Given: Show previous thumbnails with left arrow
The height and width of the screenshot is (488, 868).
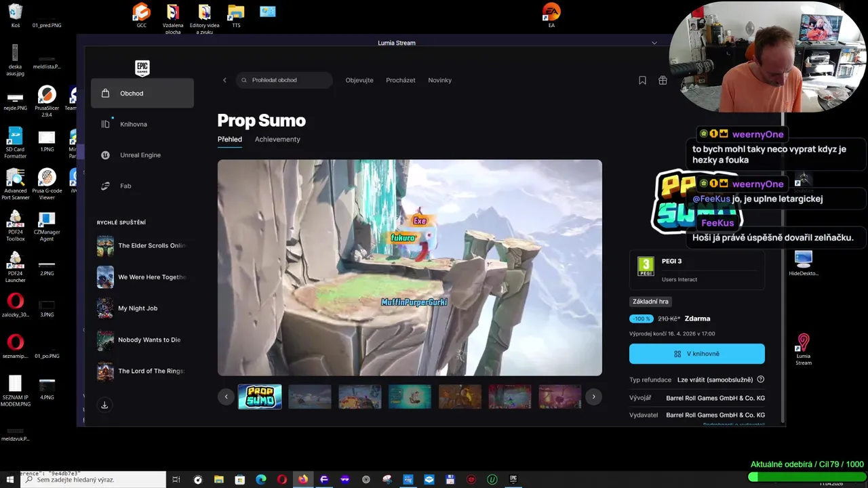Looking at the screenshot, I should [x=226, y=397].
